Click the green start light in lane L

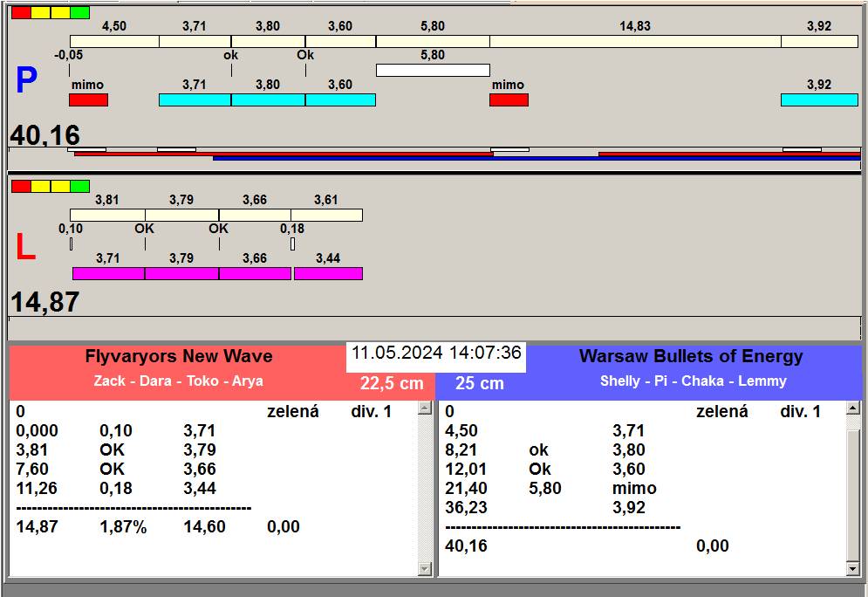pos(79,186)
